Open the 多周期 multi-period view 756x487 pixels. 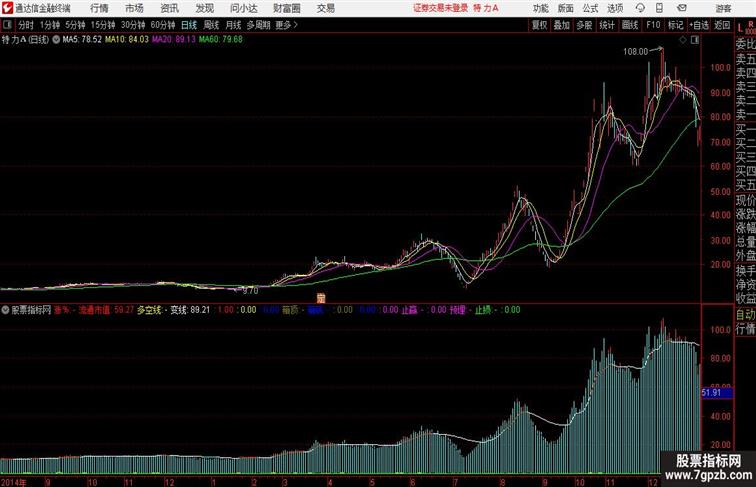pos(258,25)
